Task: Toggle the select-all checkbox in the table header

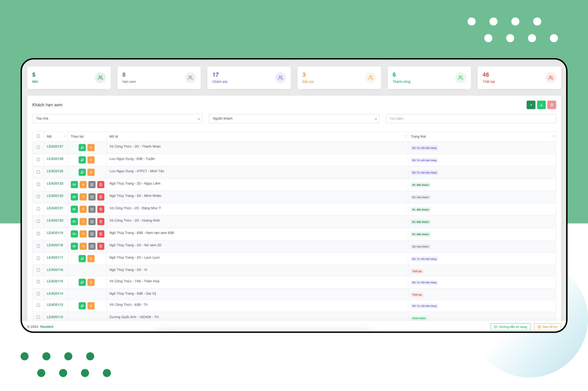Action: pyautogui.click(x=38, y=136)
